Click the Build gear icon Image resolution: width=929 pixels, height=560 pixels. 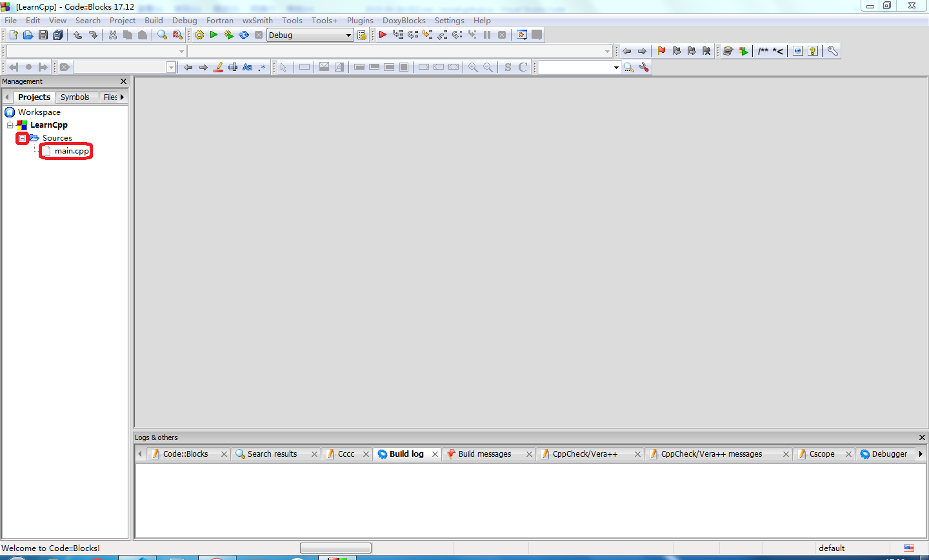199,35
